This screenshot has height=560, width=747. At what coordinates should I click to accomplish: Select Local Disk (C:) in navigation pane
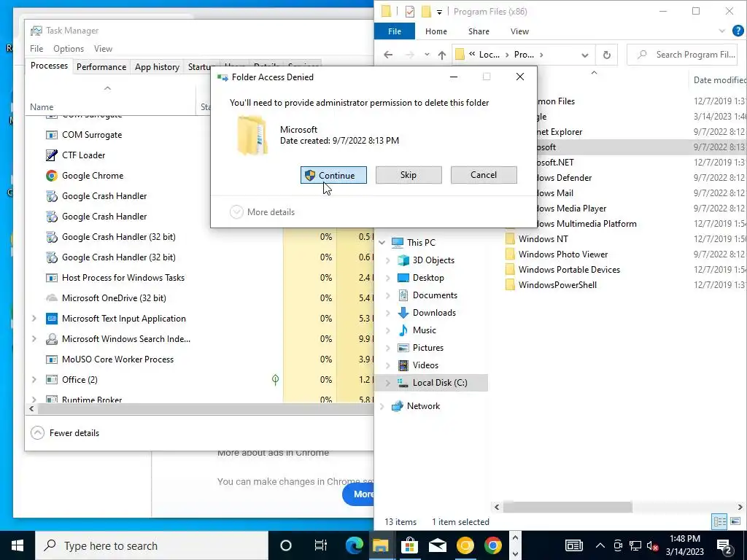pos(439,383)
